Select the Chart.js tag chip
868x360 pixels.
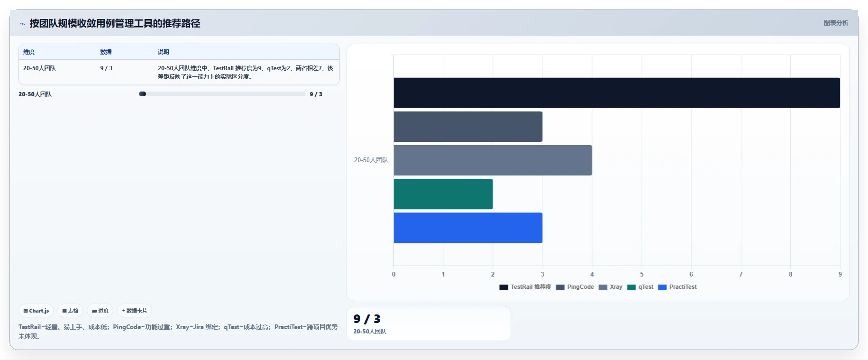coord(36,311)
